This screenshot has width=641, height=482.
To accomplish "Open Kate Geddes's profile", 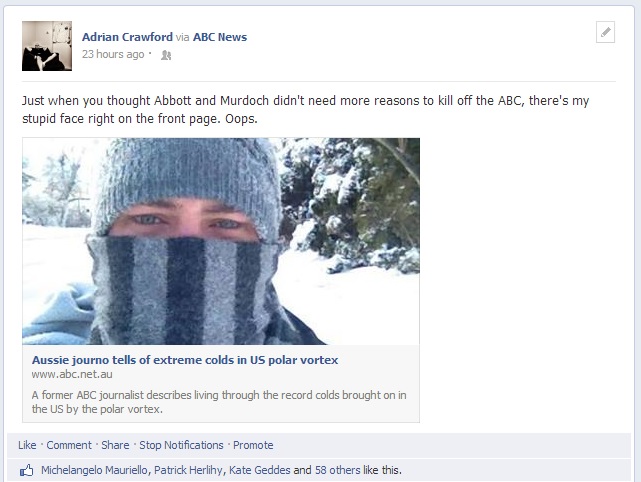I will 260,470.
